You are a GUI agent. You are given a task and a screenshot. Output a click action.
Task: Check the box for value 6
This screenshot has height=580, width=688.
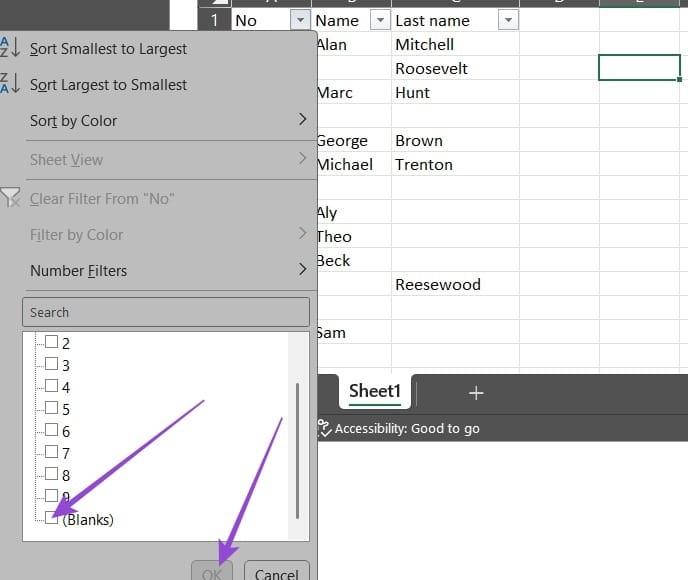[51, 430]
